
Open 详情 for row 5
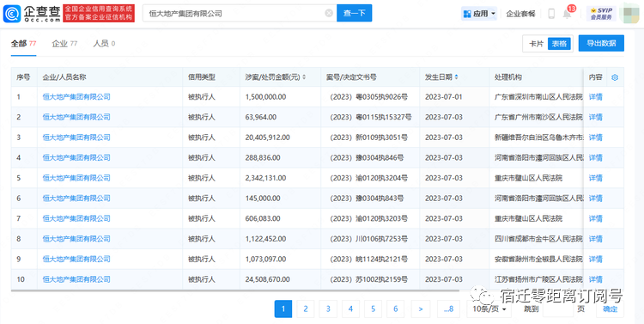pos(596,178)
